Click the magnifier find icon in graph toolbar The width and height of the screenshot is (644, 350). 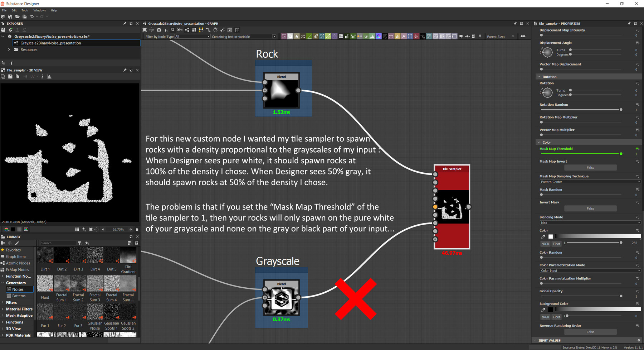(173, 30)
